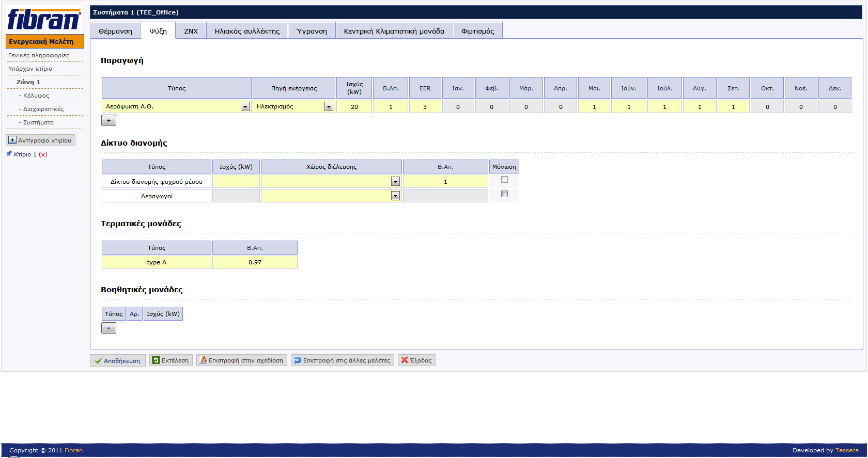Switch to Ηλιακός συλλέκτης tab

(247, 31)
